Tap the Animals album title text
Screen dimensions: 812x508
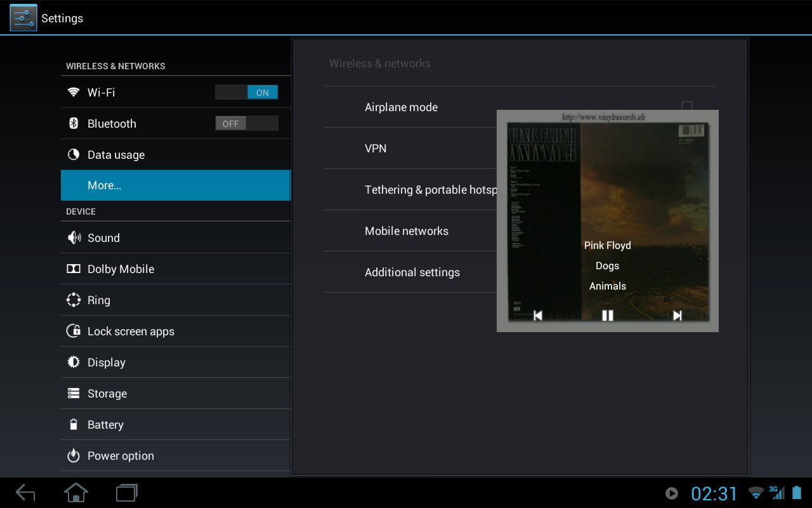608,286
